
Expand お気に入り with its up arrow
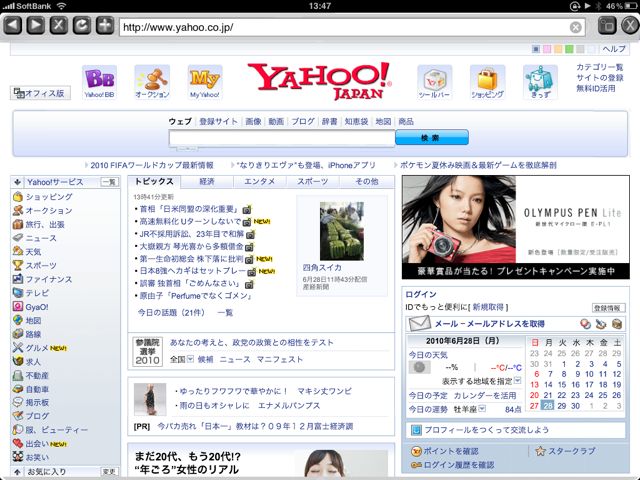pos(17,472)
